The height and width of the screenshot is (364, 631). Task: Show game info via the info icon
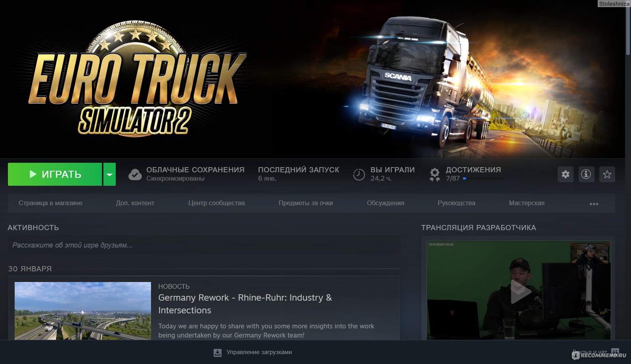[586, 174]
